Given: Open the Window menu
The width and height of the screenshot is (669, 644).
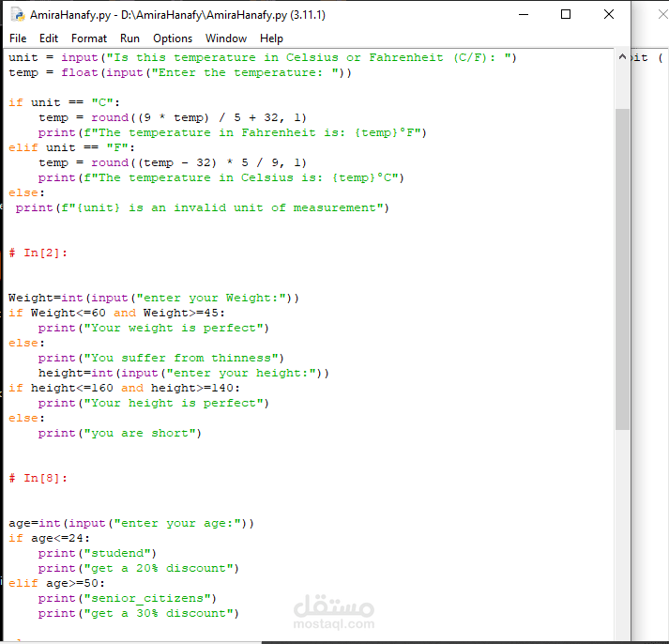Looking at the screenshot, I should (226, 38).
